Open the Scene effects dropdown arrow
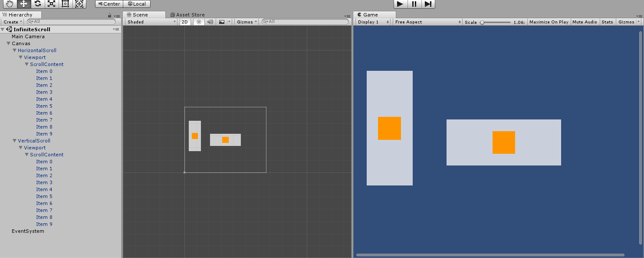Viewport: 644px width, 258px height. (229, 22)
